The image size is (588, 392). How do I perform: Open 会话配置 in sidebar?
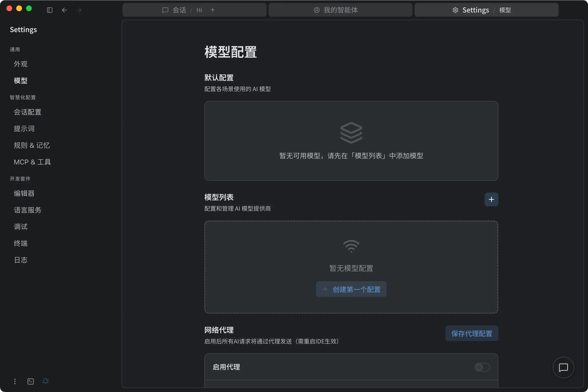[27, 112]
